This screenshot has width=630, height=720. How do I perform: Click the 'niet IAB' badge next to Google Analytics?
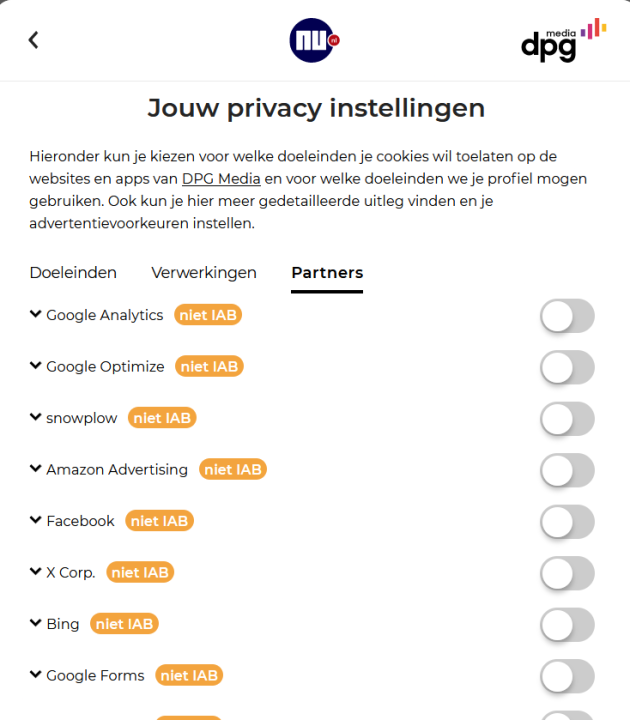(208, 315)
